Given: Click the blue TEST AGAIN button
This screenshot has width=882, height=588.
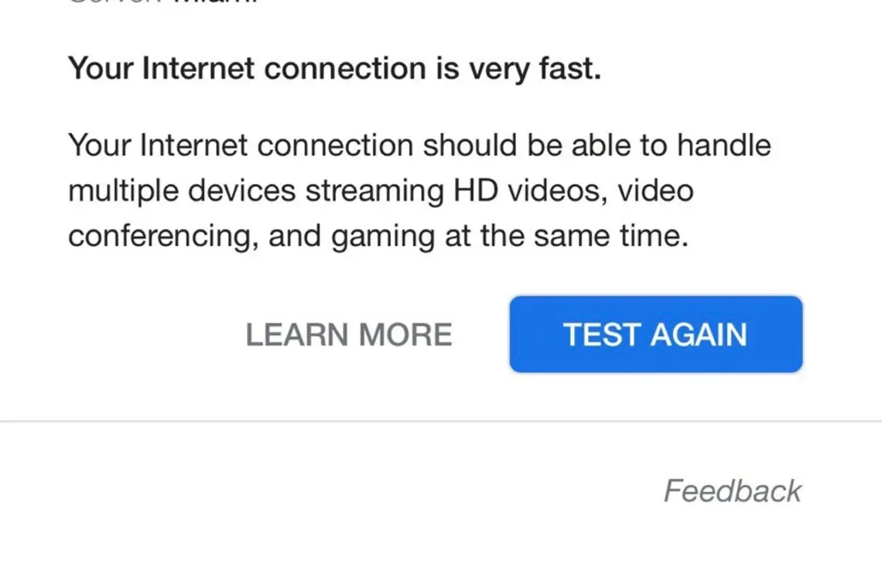Looking at the screenshot, I should click(655, 334).
